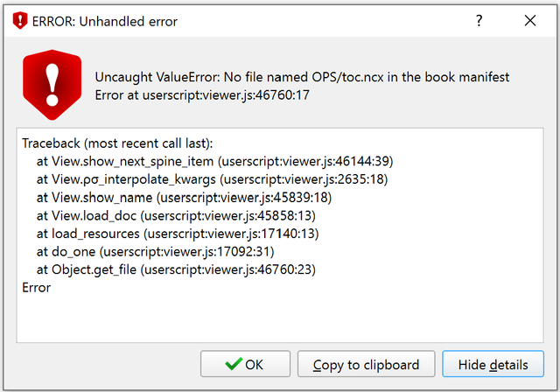560x392 pixels.
Task: Hide details of the traceback
Action: pyautogui.click(x=493, y=364)
